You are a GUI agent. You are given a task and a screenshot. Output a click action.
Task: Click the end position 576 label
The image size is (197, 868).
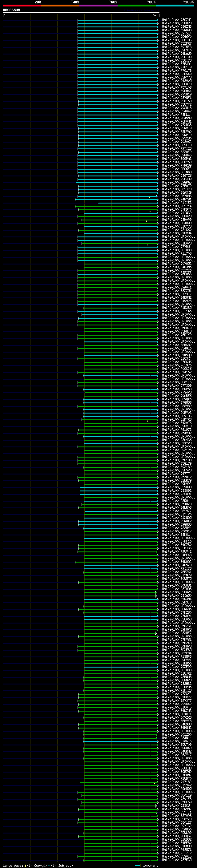coord(155,15)
